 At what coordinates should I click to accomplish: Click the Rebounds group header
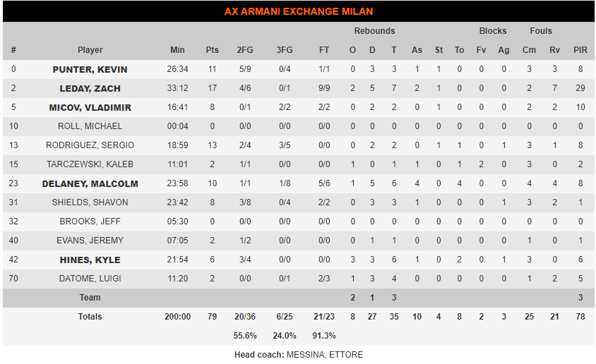click(374, 31)
